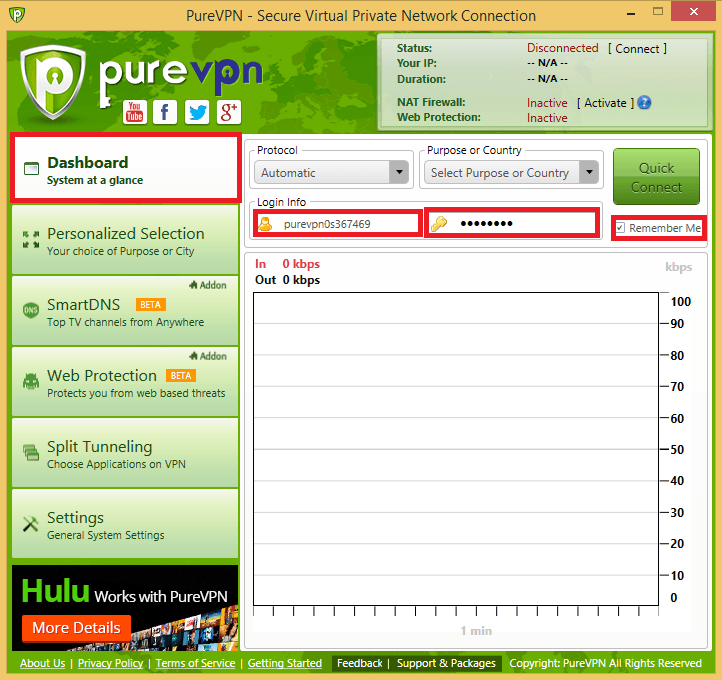Go to Split Tunneling section
Viewport: 722px width, 680px height.
125,454
